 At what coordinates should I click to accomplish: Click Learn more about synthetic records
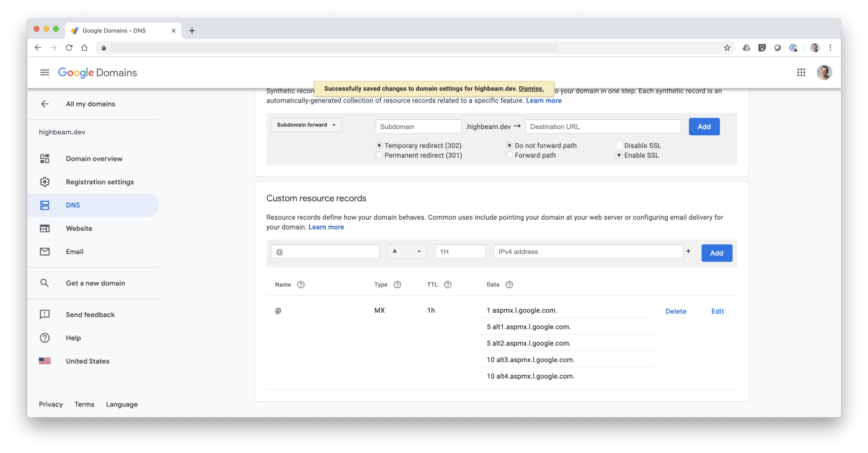click(544, 101)
